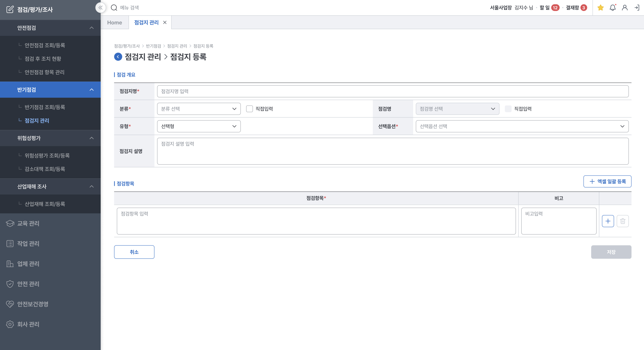The width and height of the screenshot is (644, 350).
Task: Switch to the Home tab
Action: 115,23
